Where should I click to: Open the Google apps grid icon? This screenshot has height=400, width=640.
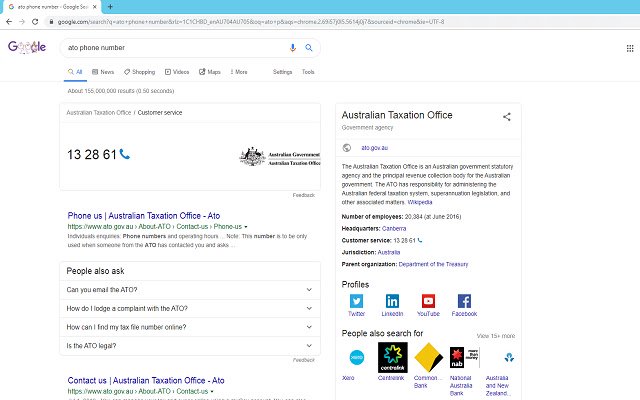pos(630,48)
